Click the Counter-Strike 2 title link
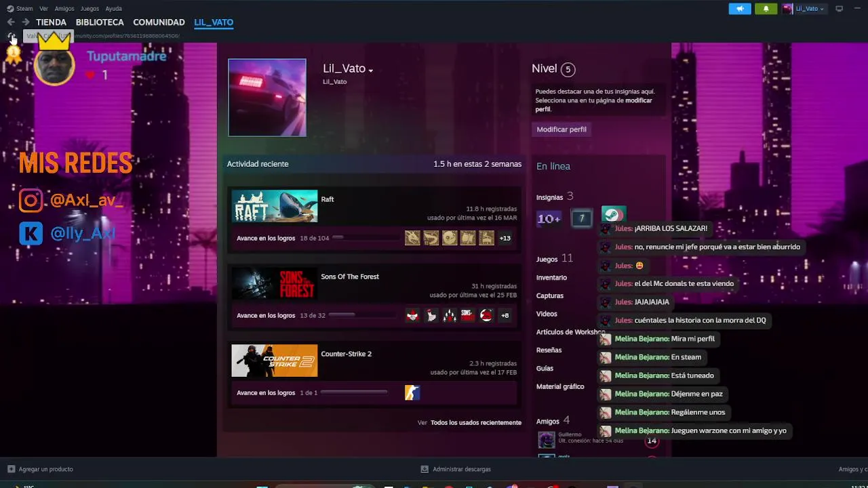Screen dimensions: 868x488 point(347,354)
